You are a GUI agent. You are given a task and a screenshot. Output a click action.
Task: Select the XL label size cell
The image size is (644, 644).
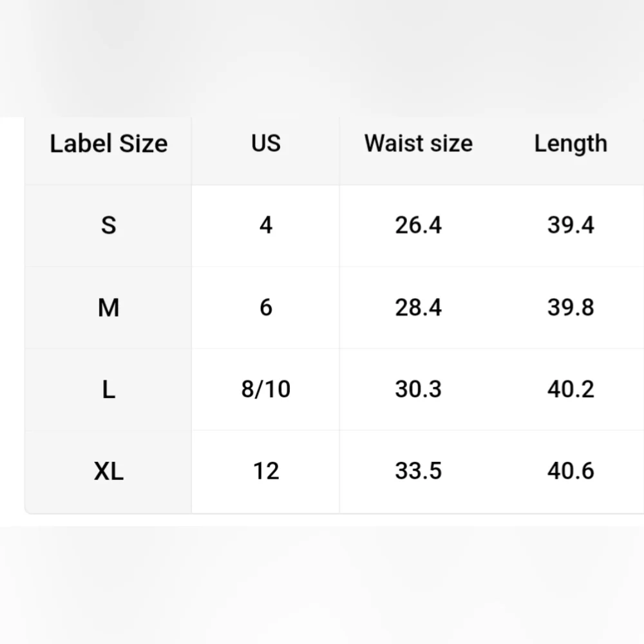click(x=108, y=471)
